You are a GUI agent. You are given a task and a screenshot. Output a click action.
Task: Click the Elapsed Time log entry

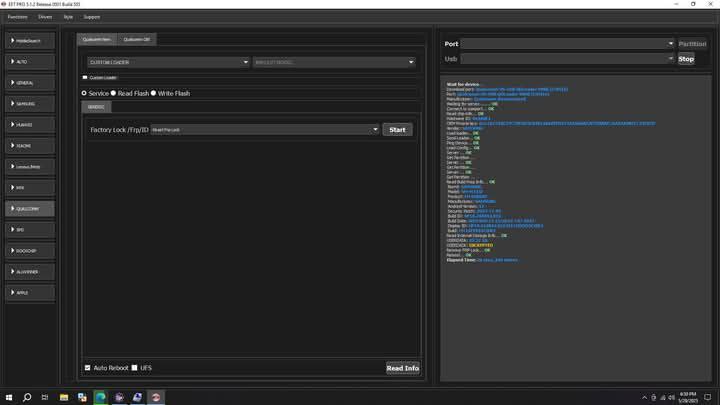coord(483,260)
